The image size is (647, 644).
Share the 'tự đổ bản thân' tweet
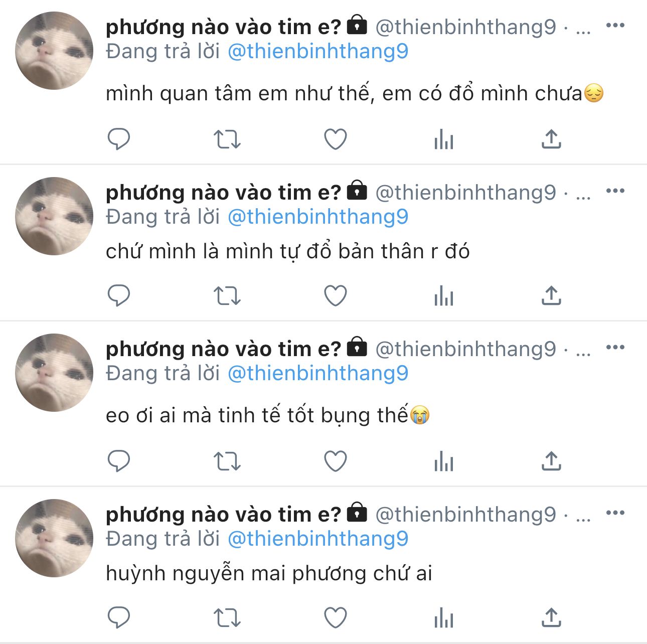pos(551,295)
